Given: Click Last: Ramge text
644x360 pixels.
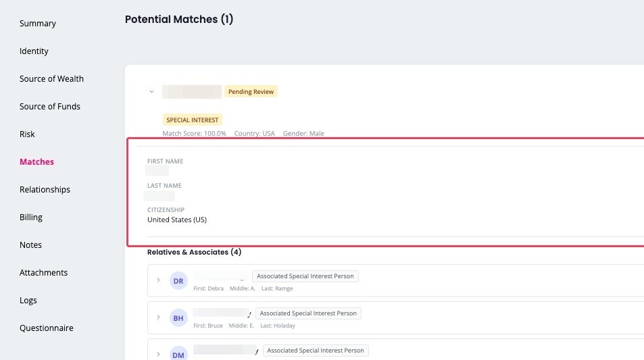Looking at the screenshot, I should point(277,288).
